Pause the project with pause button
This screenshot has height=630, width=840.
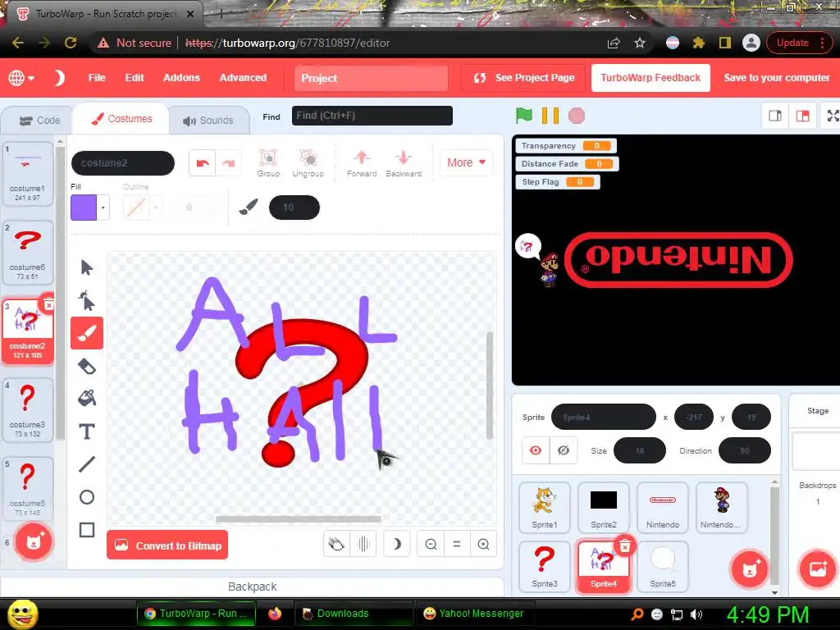(x=550, y=116)
